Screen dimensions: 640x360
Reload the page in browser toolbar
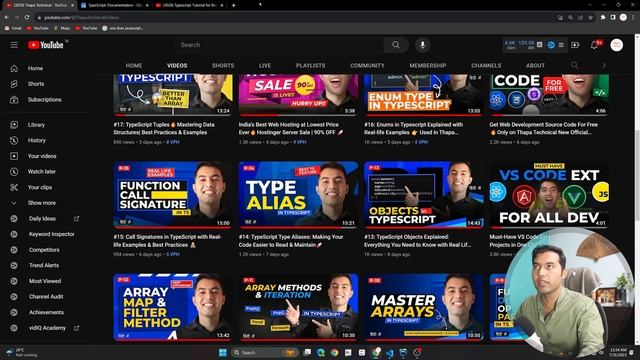pyautogui.click(x=27, y=18)
